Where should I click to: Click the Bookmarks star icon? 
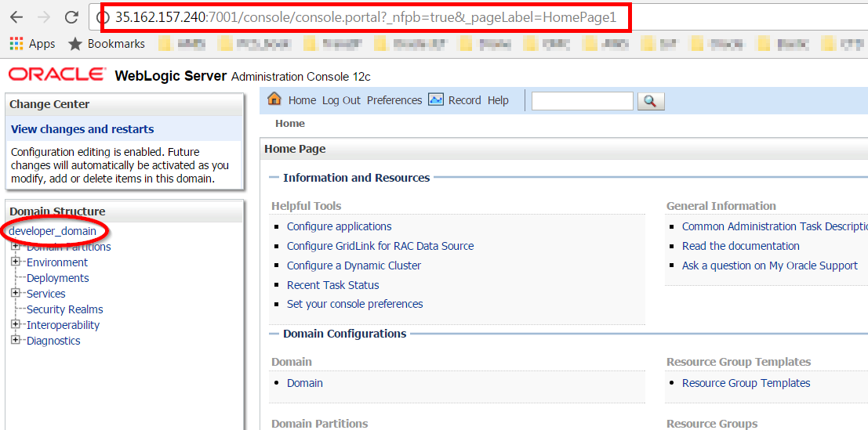pos(75,44)
